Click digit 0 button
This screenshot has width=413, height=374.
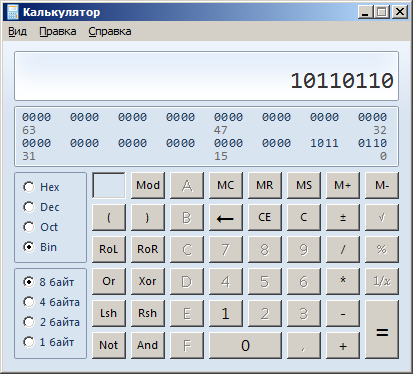pyautogui.click(x=245, y=346)
